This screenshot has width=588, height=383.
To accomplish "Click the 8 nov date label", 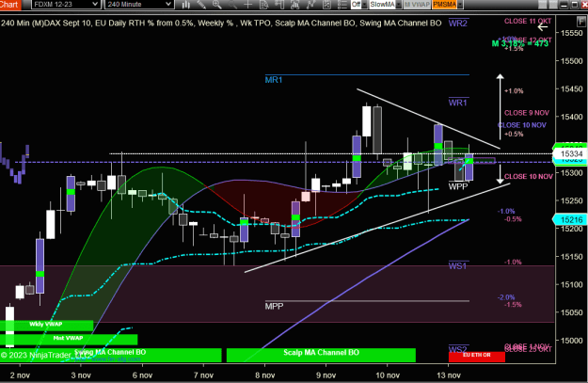I will point(265,375).
